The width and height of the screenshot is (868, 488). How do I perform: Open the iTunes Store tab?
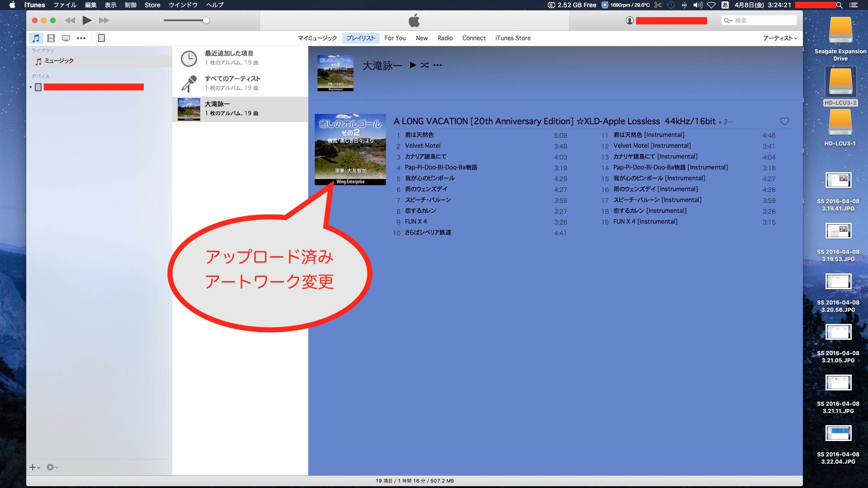click(513, 38)
